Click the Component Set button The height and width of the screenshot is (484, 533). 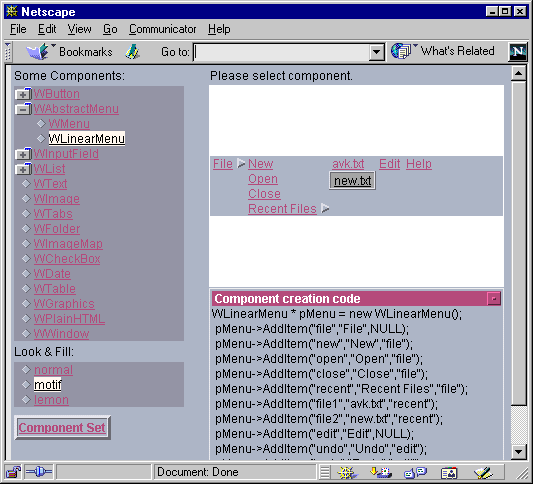62,428
